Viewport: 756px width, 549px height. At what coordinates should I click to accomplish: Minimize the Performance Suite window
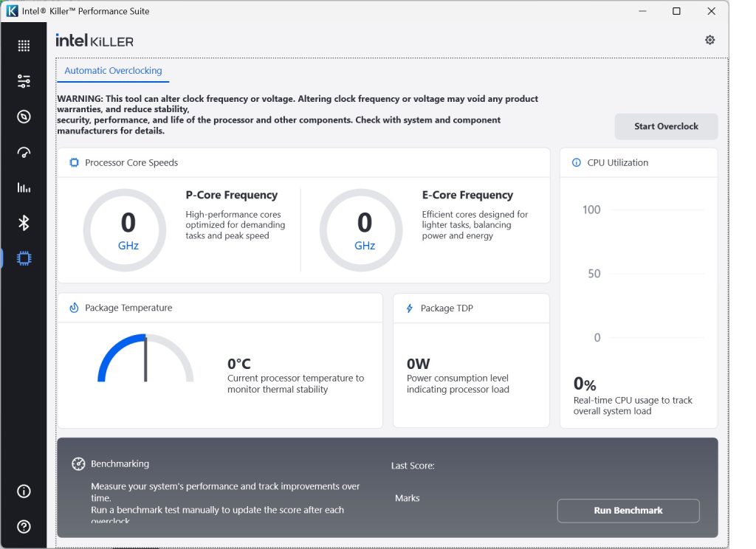(x=642, y=11)
